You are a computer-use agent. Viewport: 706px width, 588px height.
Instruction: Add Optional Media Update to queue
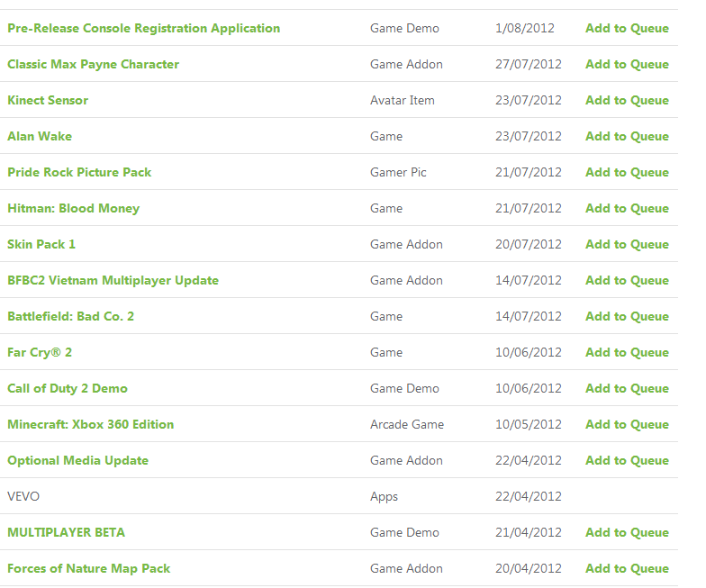627,461
